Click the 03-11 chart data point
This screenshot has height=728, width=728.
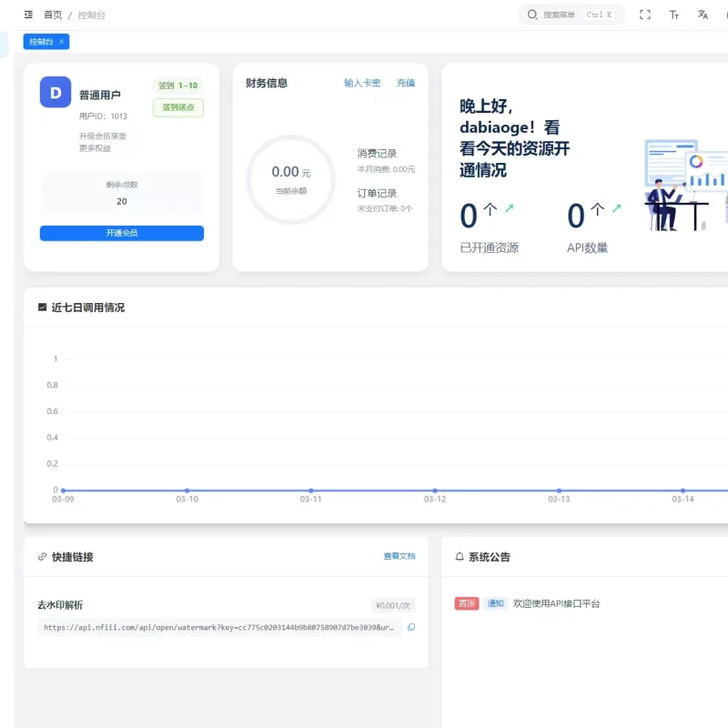coord(311,490)
